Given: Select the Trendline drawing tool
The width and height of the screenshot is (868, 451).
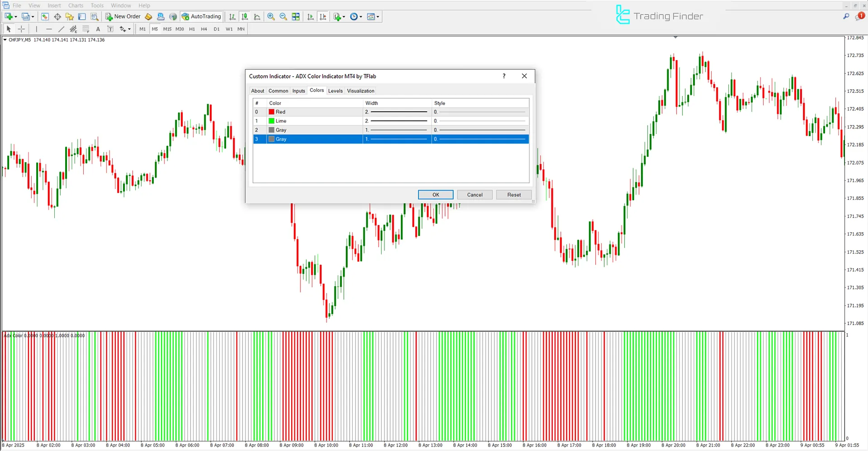Looking at the screenshot, I should (x=62, y=29).
